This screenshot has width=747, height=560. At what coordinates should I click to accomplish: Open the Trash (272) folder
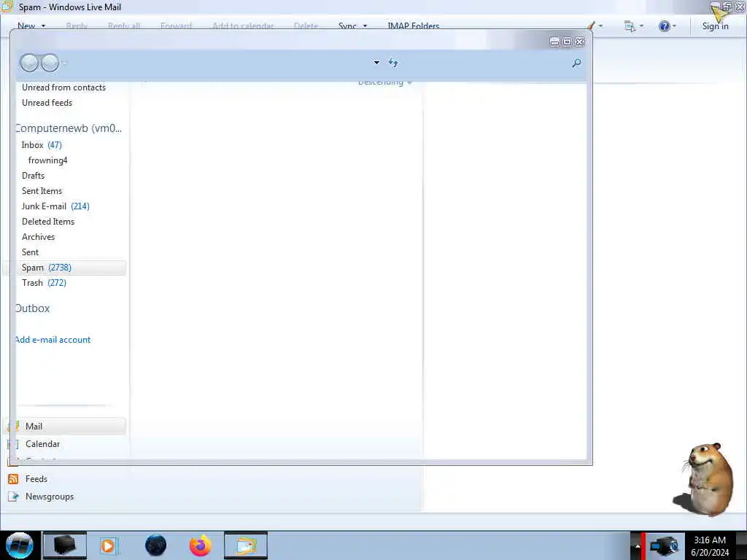pos(44,283)
